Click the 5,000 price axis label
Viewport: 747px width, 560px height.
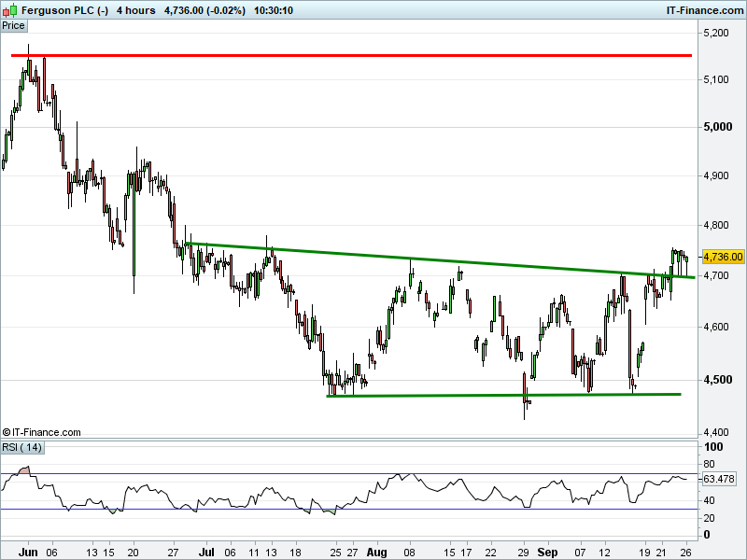coord(717,127)
